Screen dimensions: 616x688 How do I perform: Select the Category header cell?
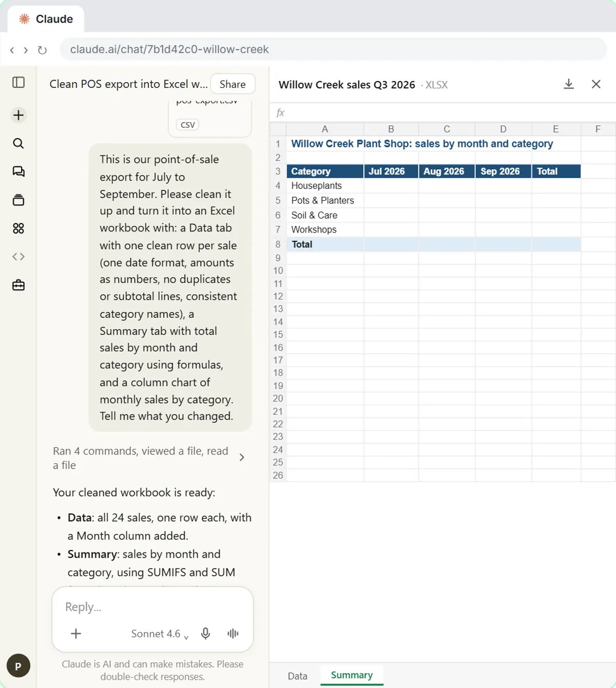(325, 171)
